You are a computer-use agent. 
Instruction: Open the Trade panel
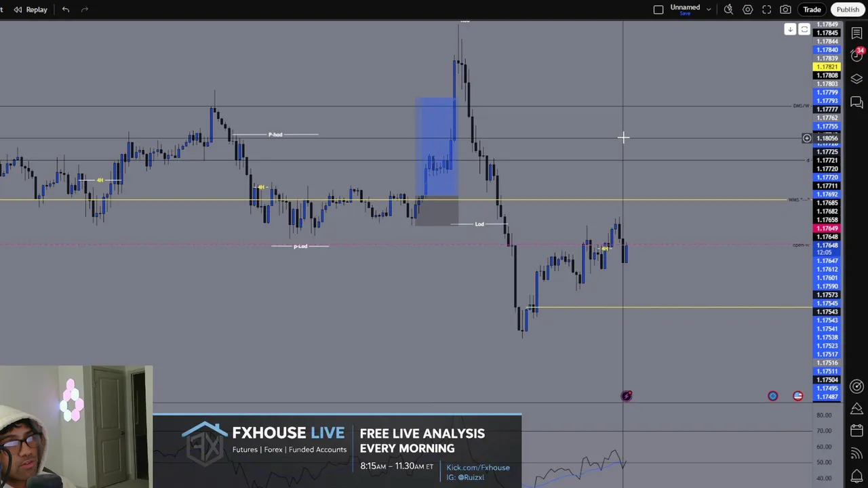(x=812, y=9)
